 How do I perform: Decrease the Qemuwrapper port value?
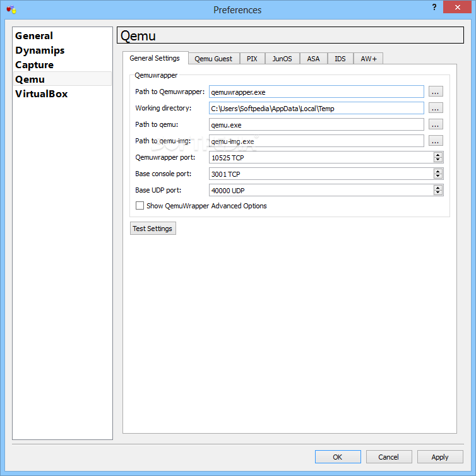437,160
